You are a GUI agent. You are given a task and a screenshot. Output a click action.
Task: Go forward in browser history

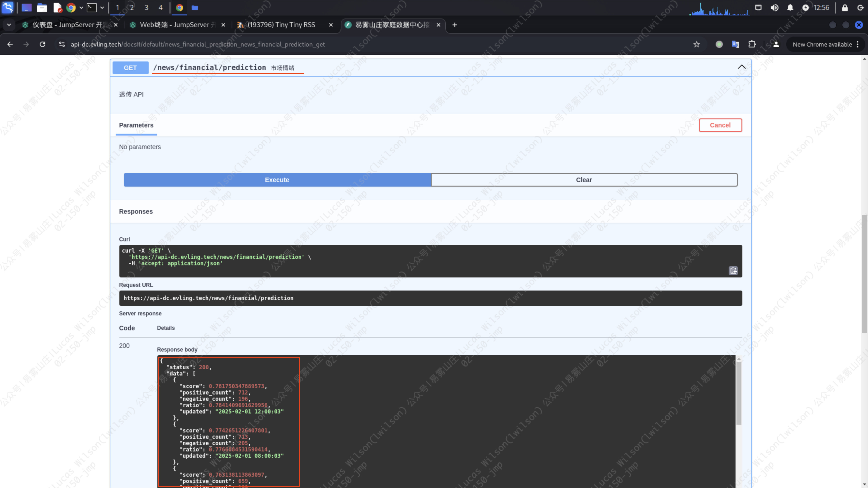(x=26, y=44)
